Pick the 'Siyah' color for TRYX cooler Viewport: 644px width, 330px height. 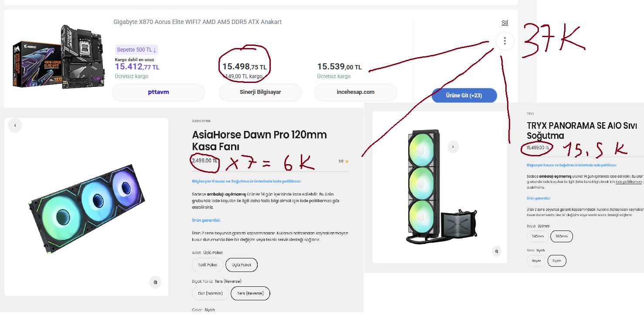[x=557, y=261]
